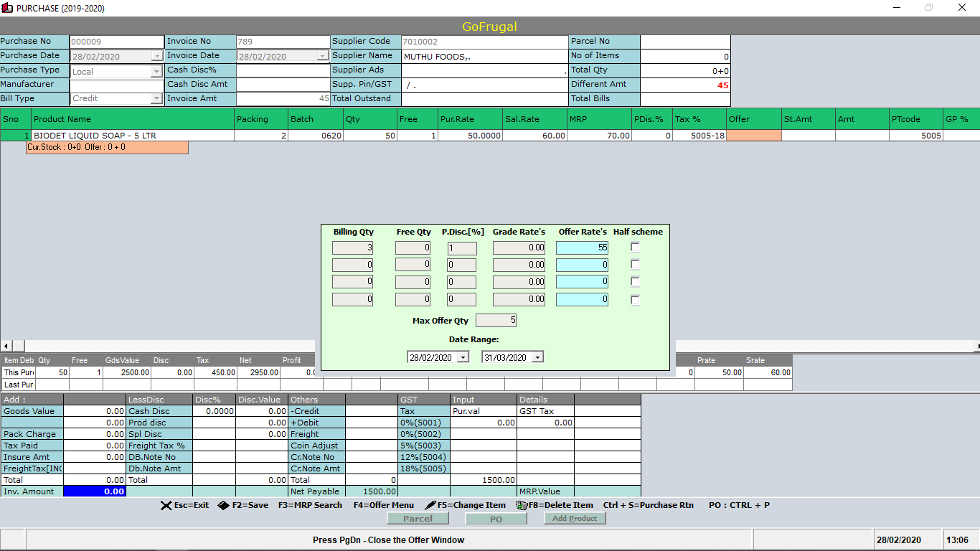Click the Max Offer Qty field

[496, 320]
